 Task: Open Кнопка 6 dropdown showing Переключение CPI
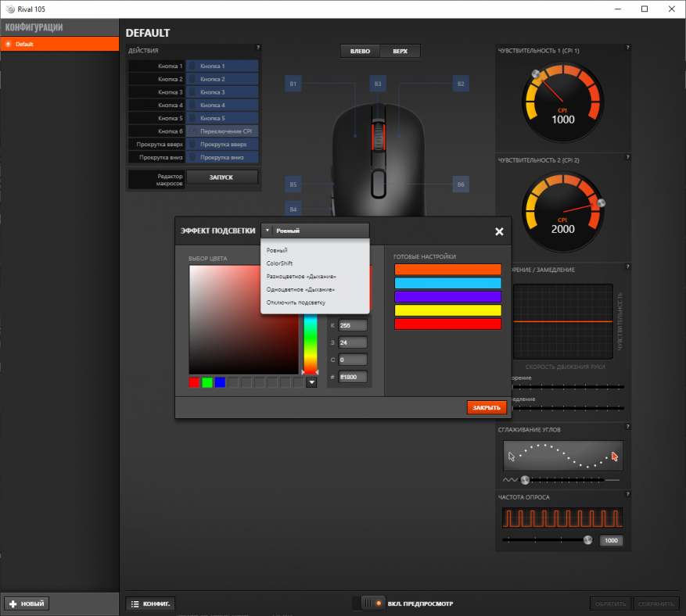(x=222, y=131)
